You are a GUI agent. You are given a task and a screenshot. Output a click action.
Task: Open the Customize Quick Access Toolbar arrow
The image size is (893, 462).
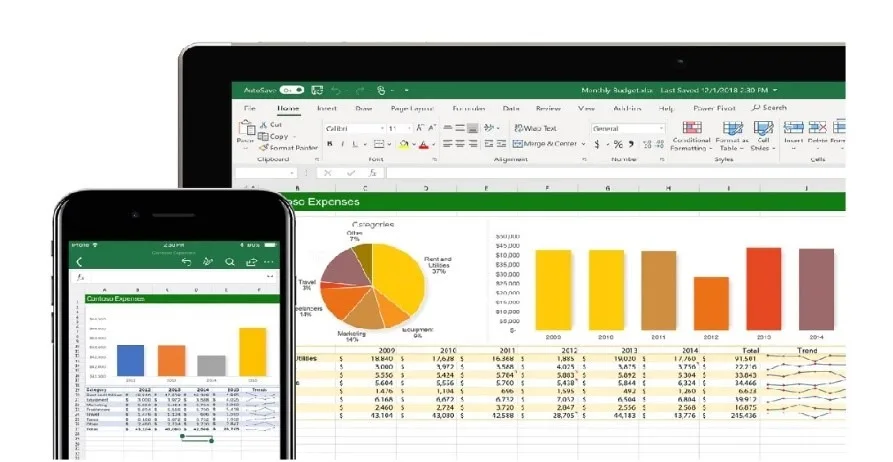coord(407,90)
